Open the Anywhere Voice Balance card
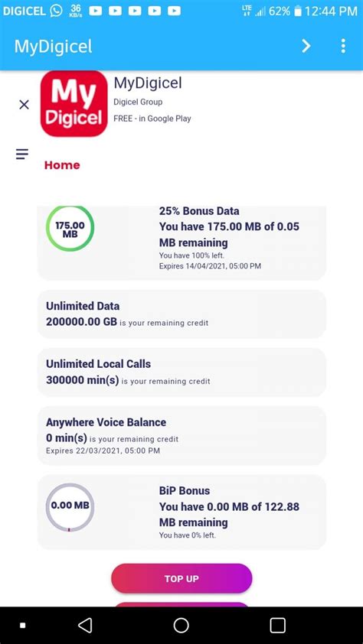Screen dimensions: 363x644 pos(181,435)
